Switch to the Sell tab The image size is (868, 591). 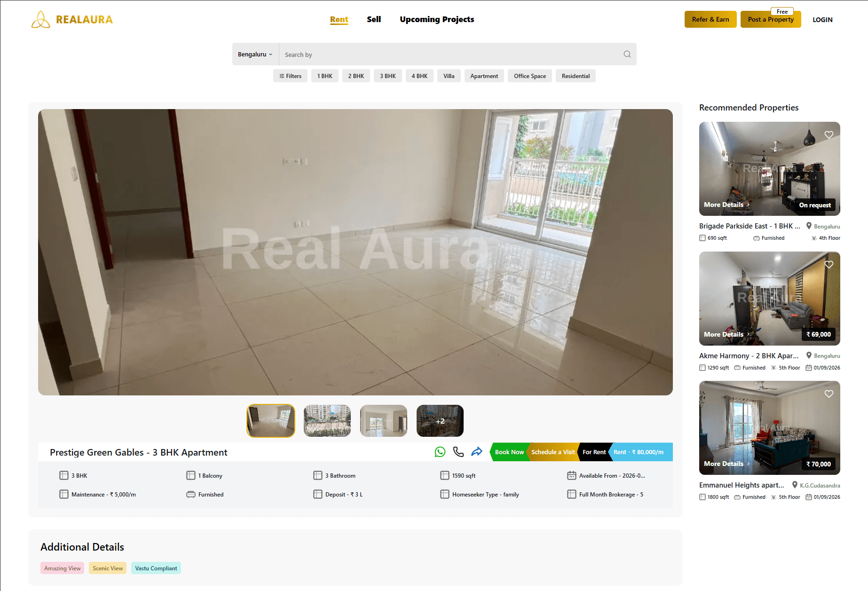coord(374,19)
